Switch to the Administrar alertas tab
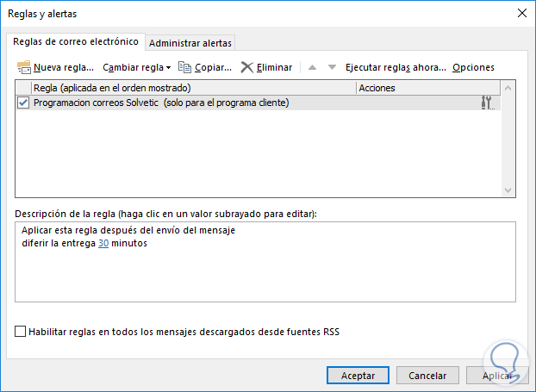The height and width of the screenshot is (392, 536). [x=190, y=43]
